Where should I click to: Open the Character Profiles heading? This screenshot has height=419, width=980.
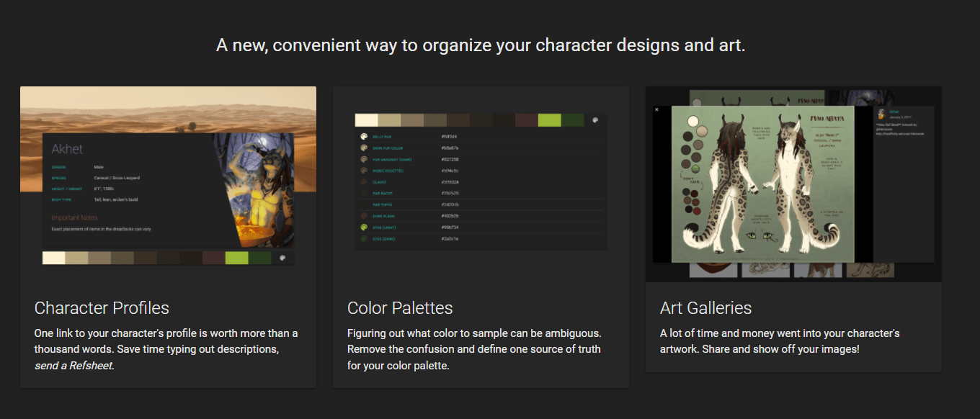click(102, 308)
